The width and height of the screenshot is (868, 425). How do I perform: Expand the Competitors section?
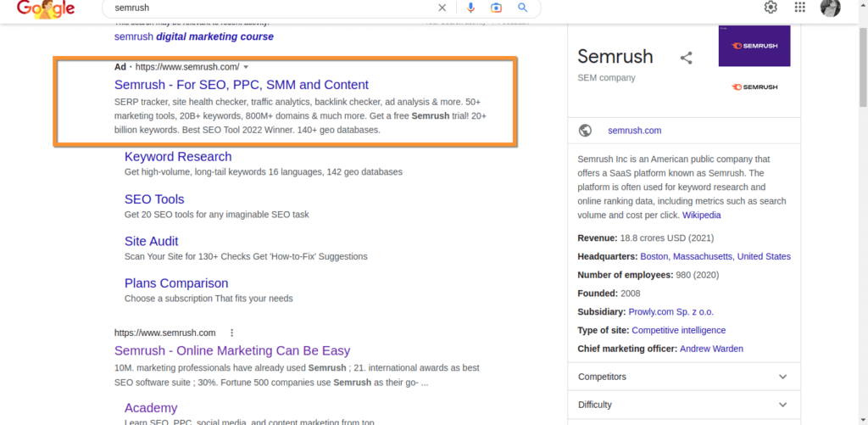[x=683, y=377]
